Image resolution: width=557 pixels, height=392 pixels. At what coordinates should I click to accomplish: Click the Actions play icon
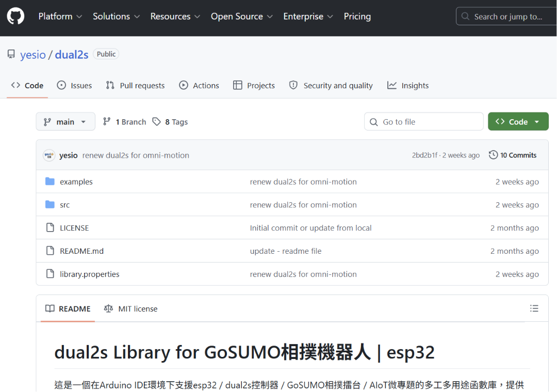183,85
